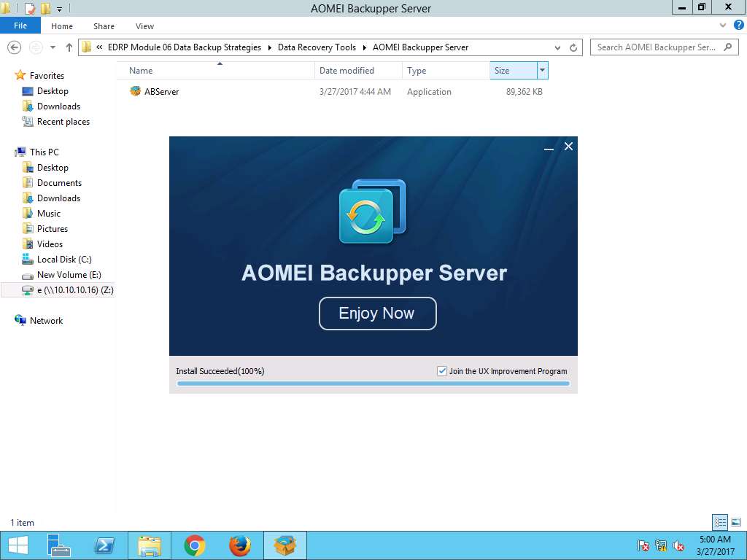This screenshot has height=560, width=747.
Task: Open New Volume (E:)
Action: 69,275
